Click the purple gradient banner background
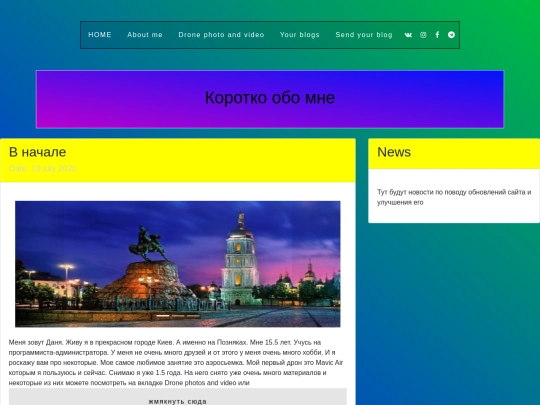Image resolution: width=540 pixels, height=405 pixels. (x=270, y=99)
